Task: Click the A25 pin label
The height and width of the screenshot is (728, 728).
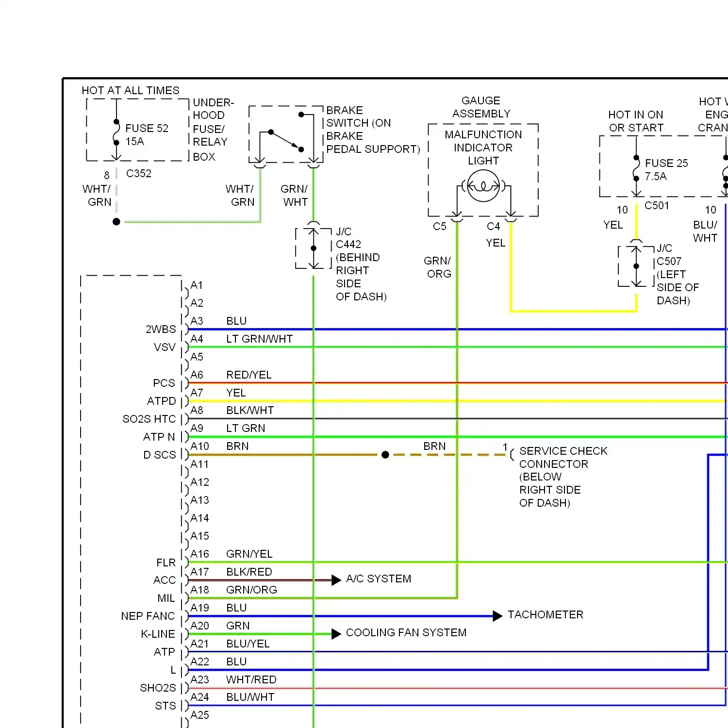Action: click(199, 715)
